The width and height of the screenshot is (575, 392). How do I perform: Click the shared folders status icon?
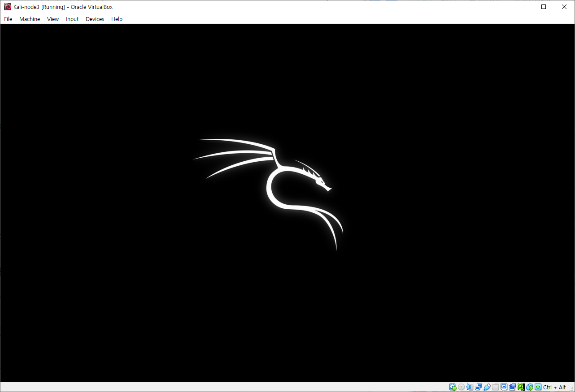tap(496, 387)
